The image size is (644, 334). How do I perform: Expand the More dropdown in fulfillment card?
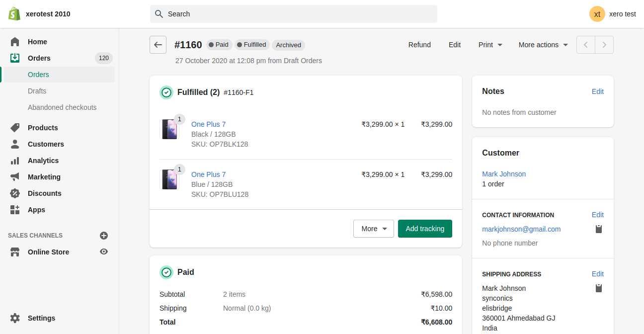[374, 229]
